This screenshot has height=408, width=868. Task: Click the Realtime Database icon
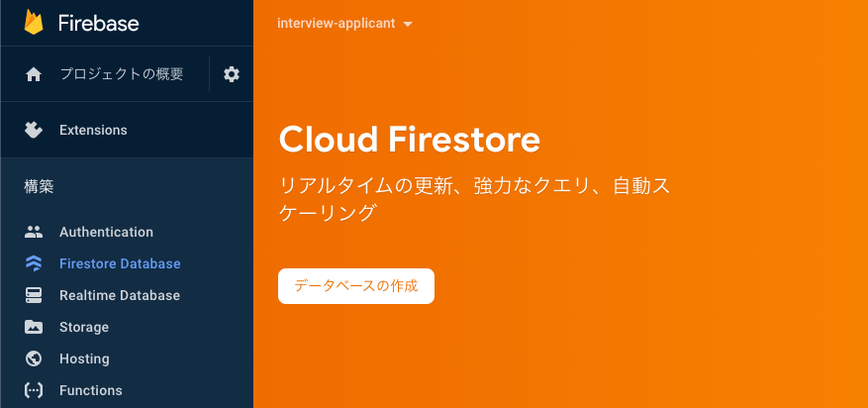[34, 295]
